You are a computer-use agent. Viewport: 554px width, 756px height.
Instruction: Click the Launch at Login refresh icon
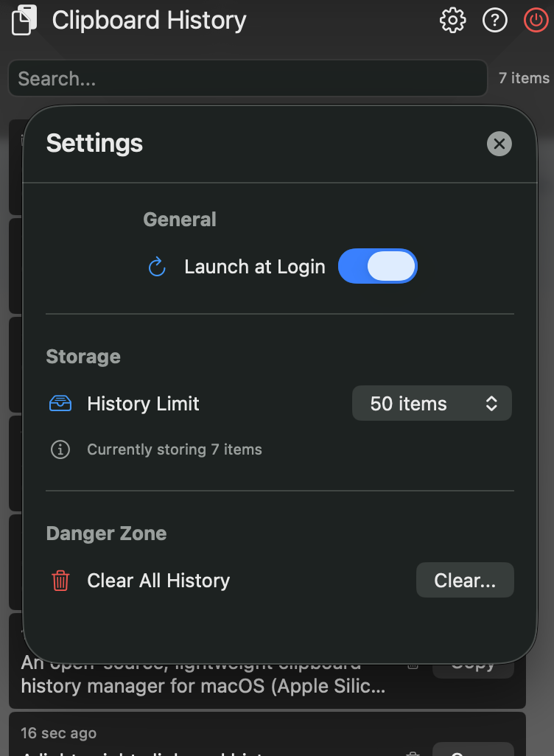(156, 267)
